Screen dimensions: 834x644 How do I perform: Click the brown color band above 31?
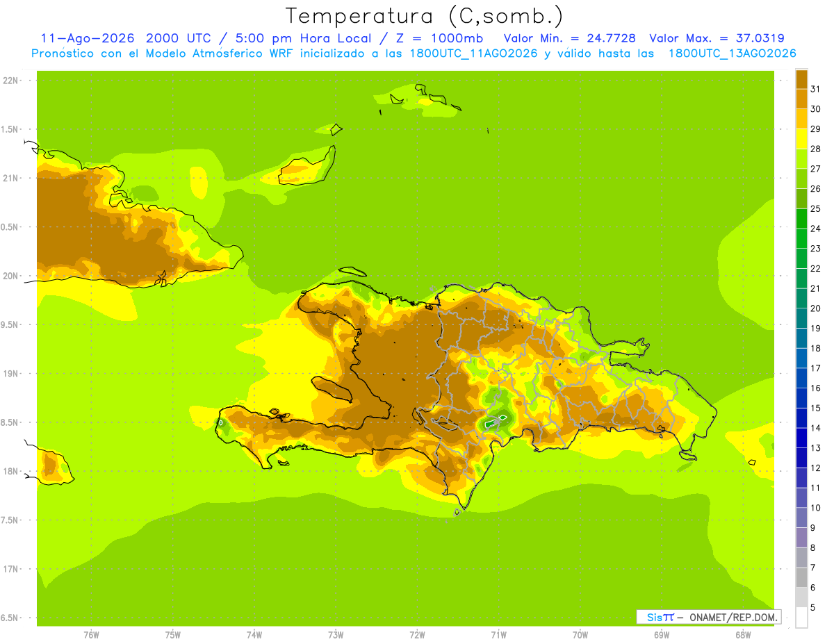click(801, 79)
